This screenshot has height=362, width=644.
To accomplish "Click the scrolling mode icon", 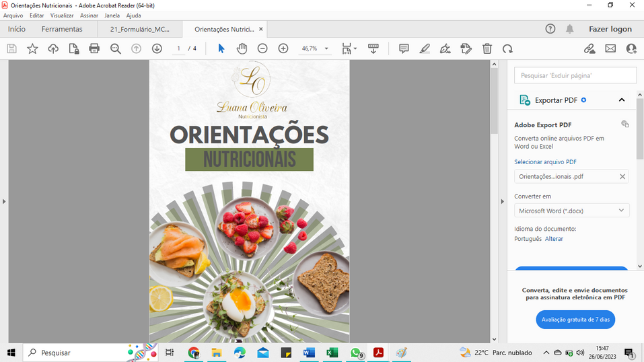I will pos(373,48).
